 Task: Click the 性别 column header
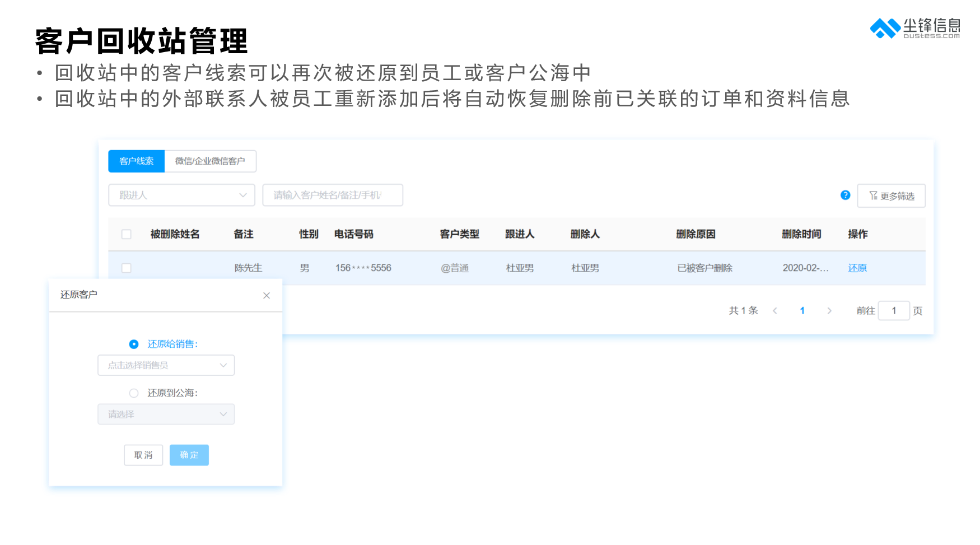(x=309, y=234)
